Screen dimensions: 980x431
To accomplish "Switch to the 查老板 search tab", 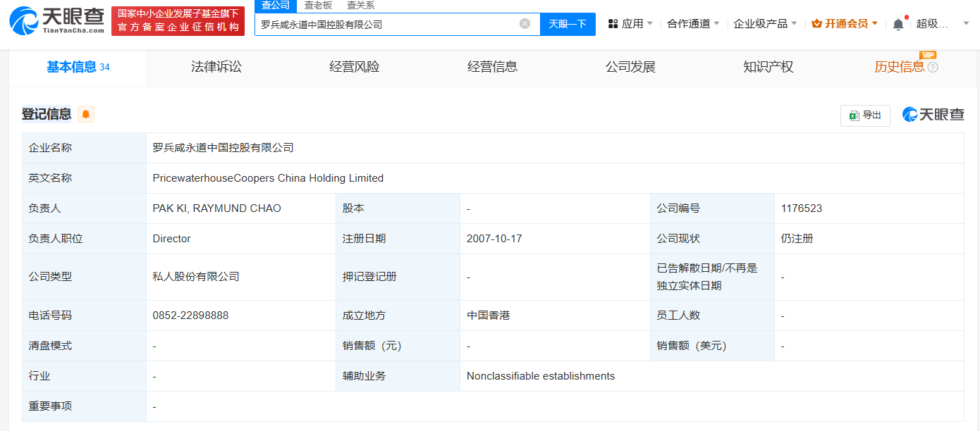I will coord(319,4).
